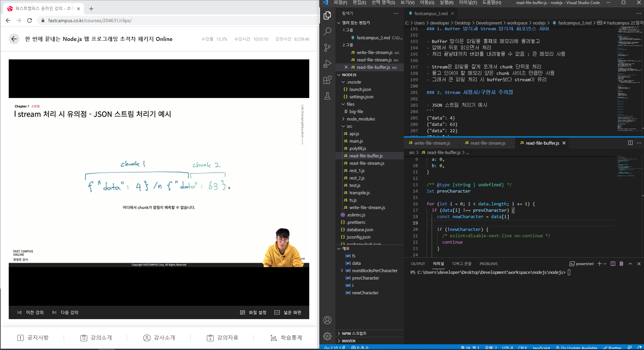Toggle wide screen mode (넓은 화면)

point(288,312)
